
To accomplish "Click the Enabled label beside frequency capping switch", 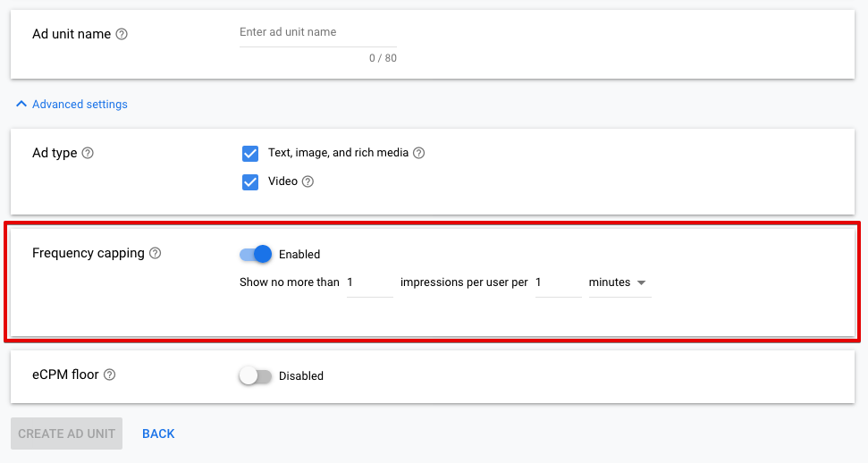I will (299, 255).
